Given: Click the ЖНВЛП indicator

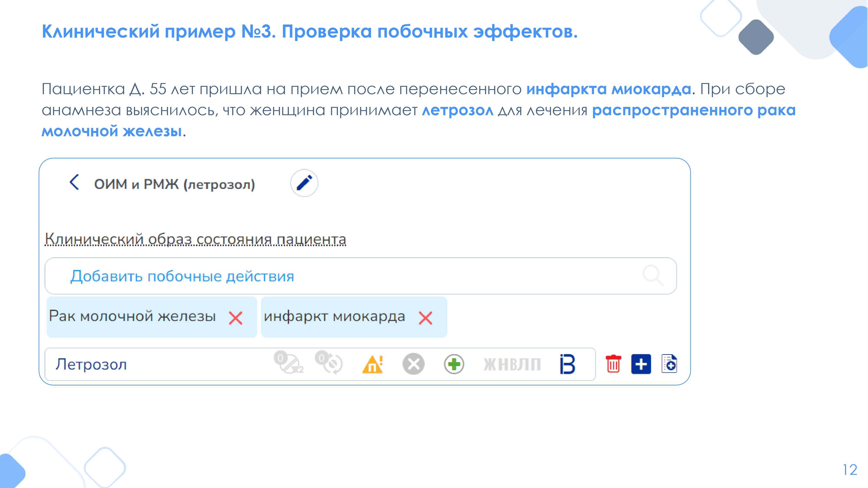Looking at the screenshot, I should tap(512, 364).
